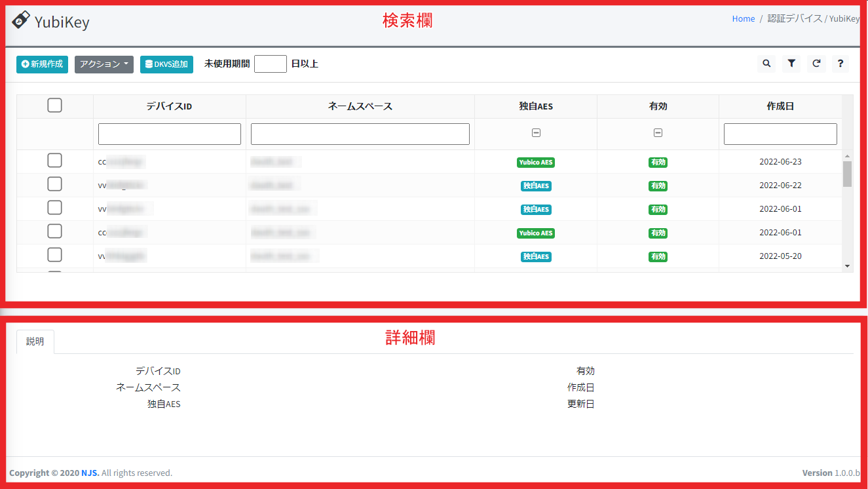Screen dimensions: 868x489
Task: Select the 説明 tab
Action: [x=35, y=342]
